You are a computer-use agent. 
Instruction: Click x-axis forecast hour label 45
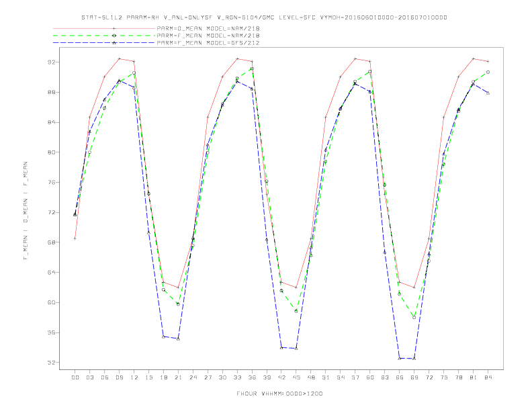(296, 377)
